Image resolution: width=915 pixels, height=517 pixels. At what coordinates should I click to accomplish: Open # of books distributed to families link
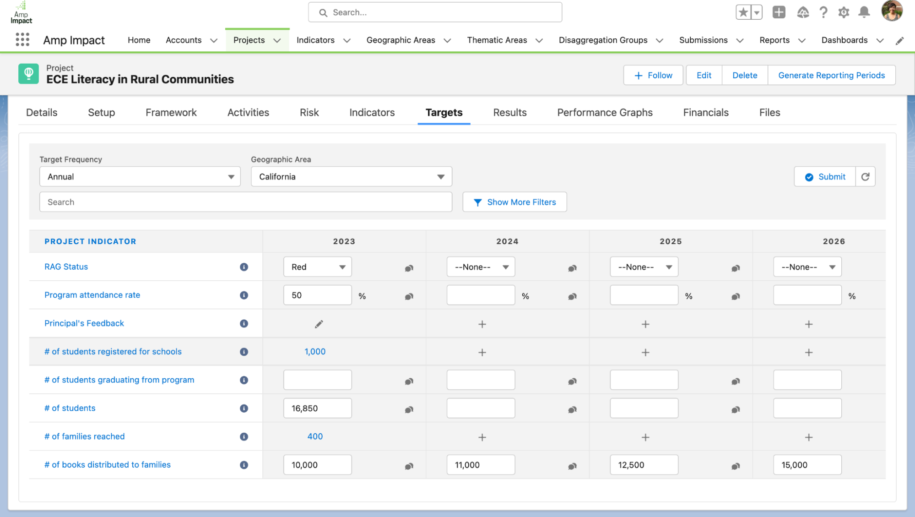[107, 465]
